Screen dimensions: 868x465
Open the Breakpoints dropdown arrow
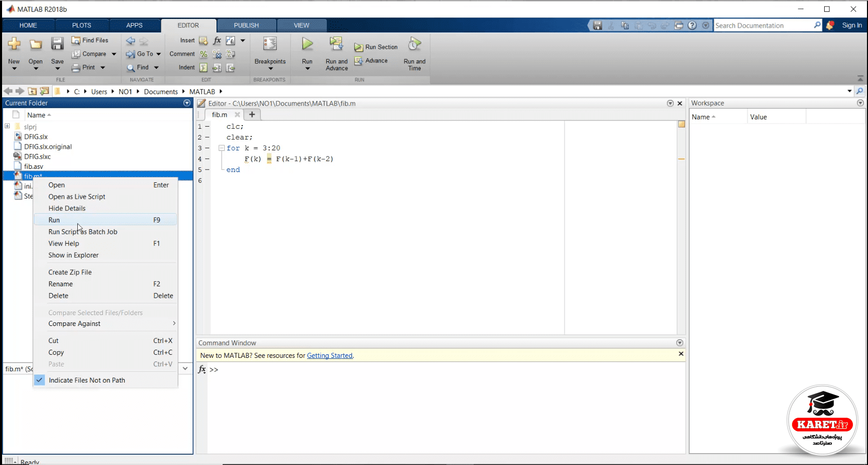pos(270,68)
